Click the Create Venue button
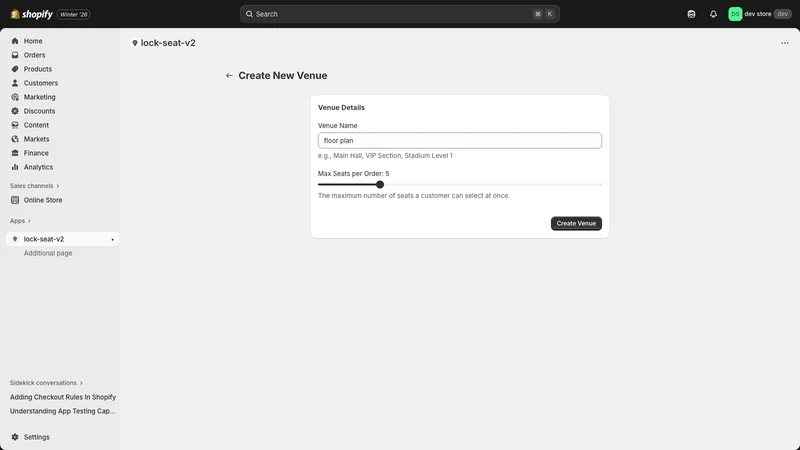 pos(576,223)
